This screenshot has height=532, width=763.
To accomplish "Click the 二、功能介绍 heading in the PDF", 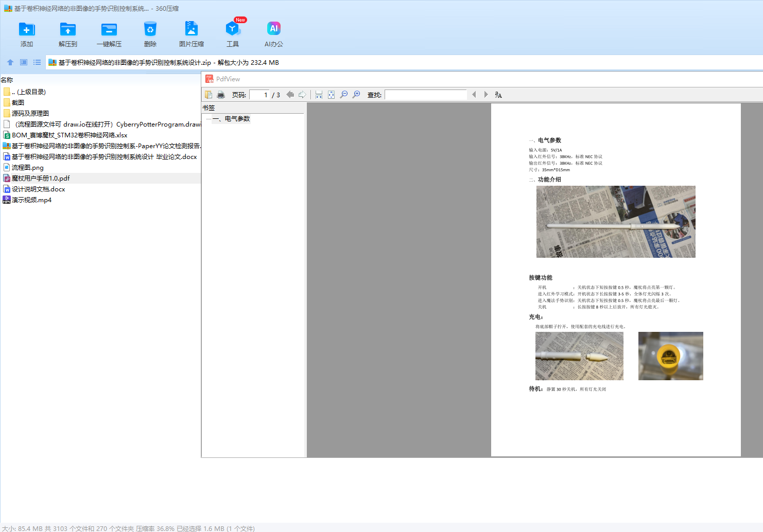I will (545, 180).
